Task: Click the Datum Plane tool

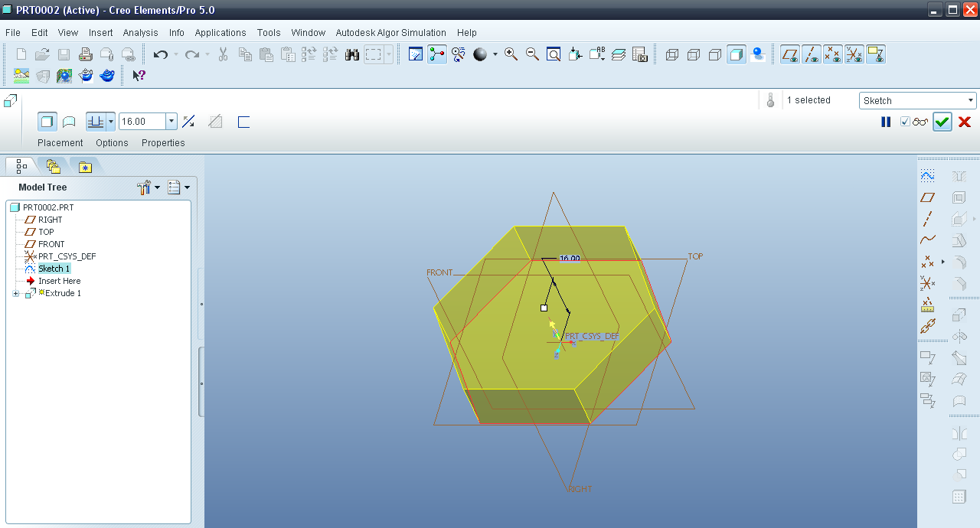Action: click(927, 197)
